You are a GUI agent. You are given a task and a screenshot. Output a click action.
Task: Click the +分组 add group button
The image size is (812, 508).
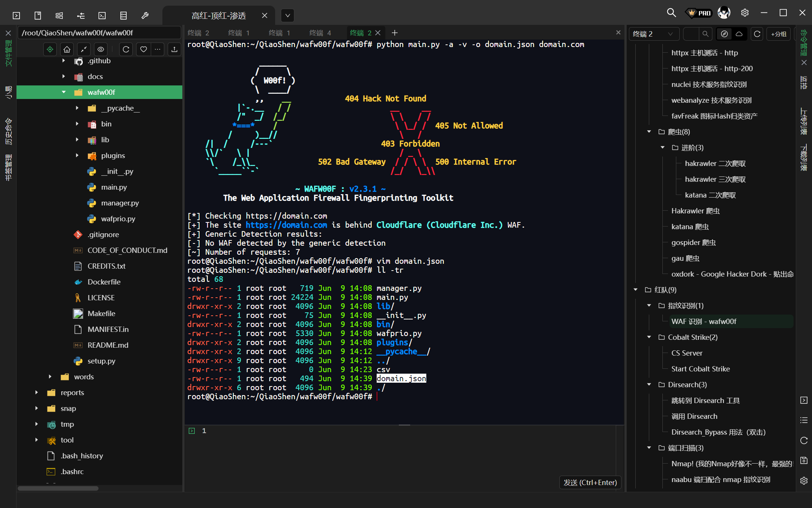pos(779,34)
